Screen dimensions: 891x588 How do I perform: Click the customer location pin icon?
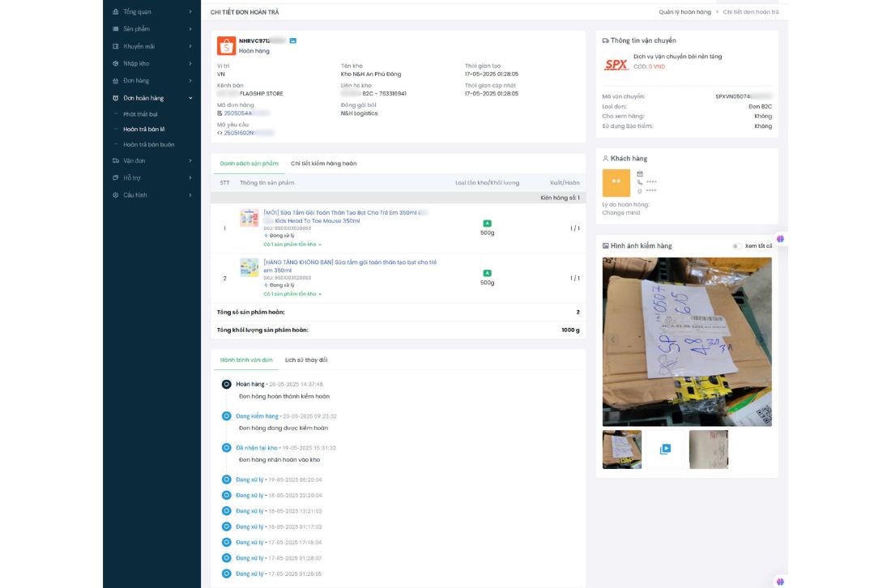640,191
